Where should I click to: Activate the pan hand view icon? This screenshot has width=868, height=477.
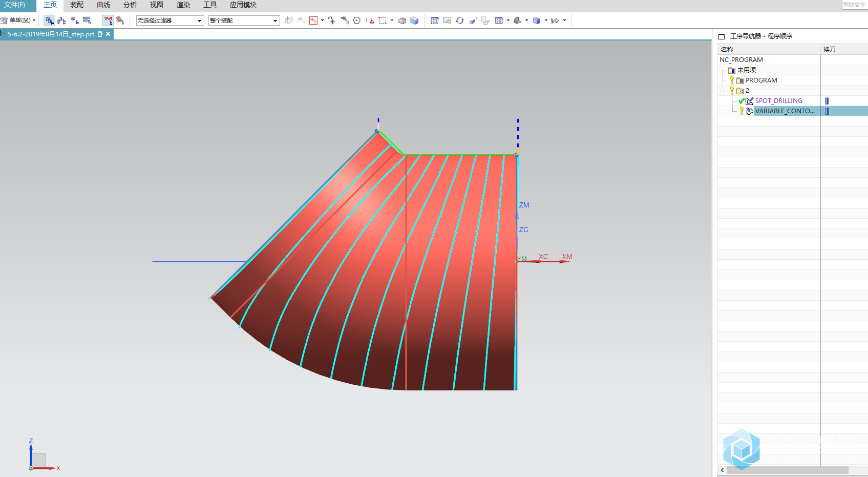(x=448, y=20)
